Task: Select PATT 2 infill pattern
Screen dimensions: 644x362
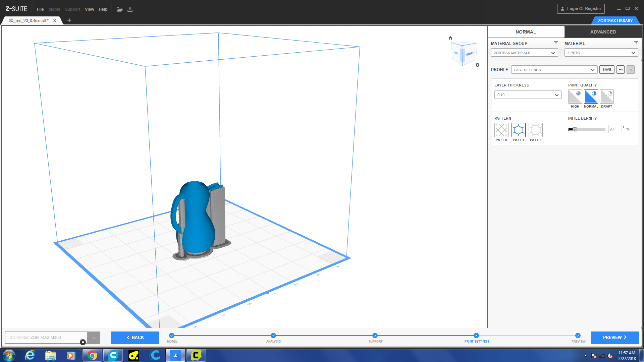Action: tap(535, 130)
